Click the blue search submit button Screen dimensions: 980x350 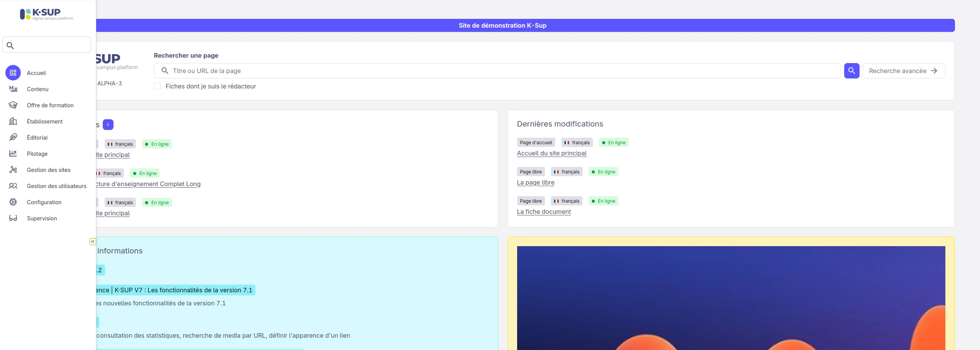point(851,71)
